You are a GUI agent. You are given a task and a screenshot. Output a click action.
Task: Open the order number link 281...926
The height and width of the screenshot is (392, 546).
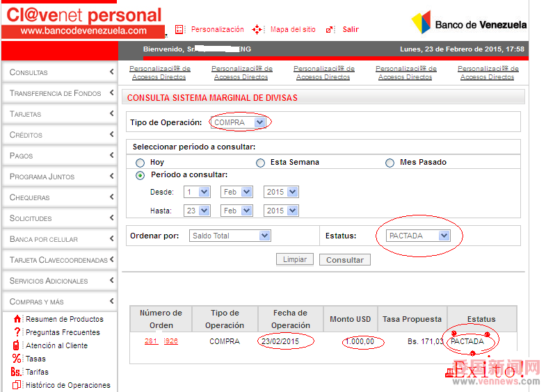pos(161,341)
